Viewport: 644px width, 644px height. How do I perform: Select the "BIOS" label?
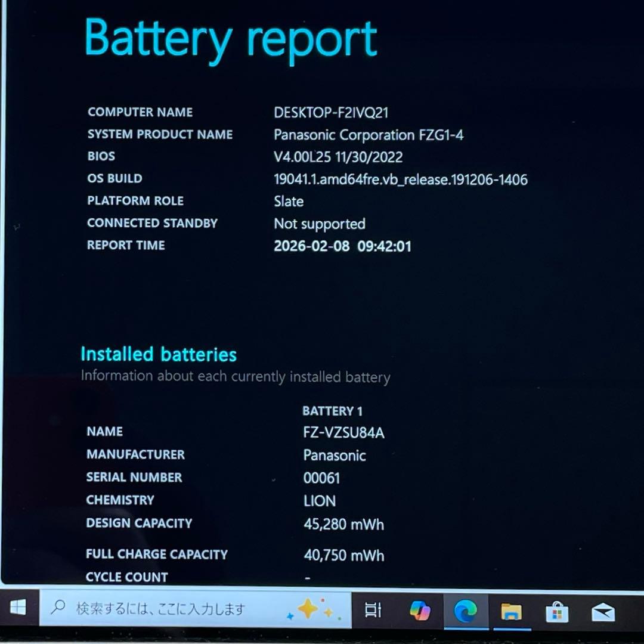point(101,156)
